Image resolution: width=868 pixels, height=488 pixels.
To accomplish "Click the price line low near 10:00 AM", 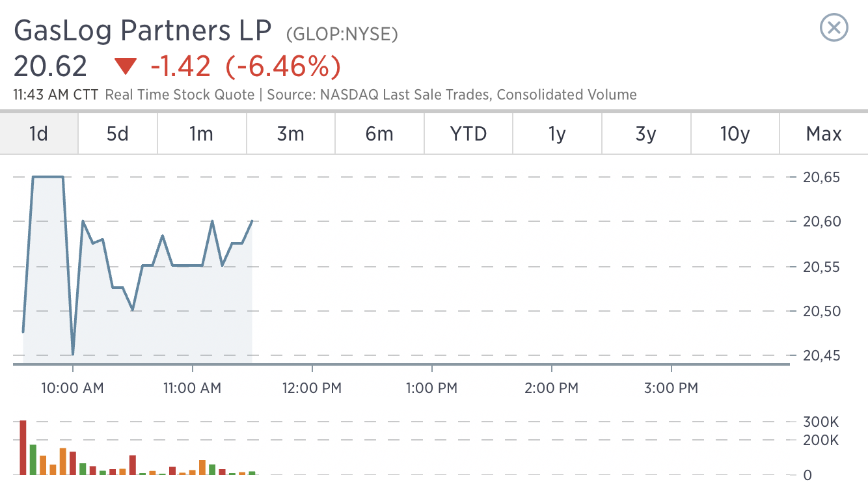I will 73,354.
